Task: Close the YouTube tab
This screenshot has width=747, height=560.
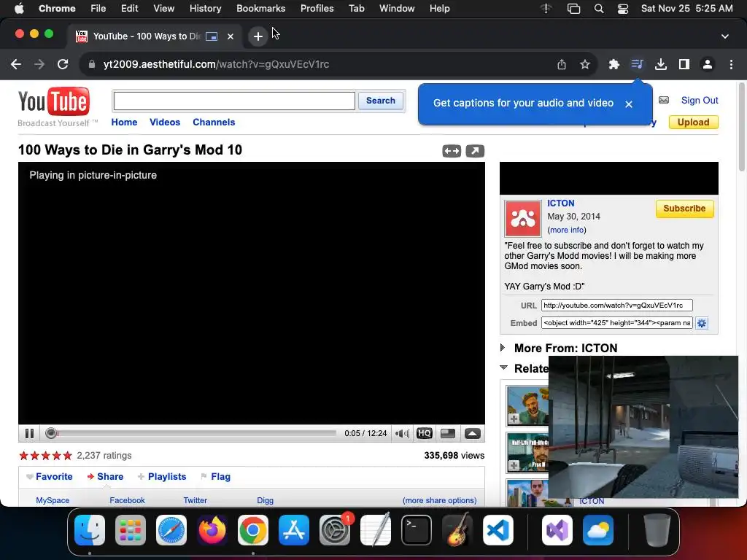Action: [230, 36]
